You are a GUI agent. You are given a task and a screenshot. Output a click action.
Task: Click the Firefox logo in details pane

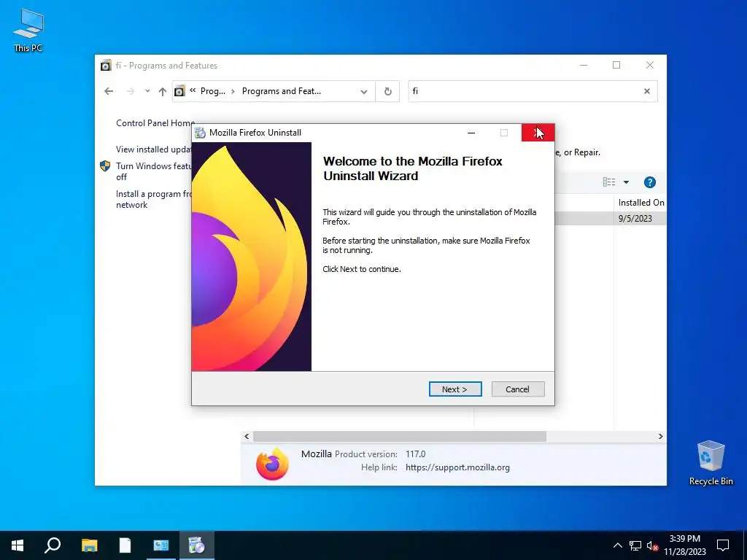(x=272, y=464)
